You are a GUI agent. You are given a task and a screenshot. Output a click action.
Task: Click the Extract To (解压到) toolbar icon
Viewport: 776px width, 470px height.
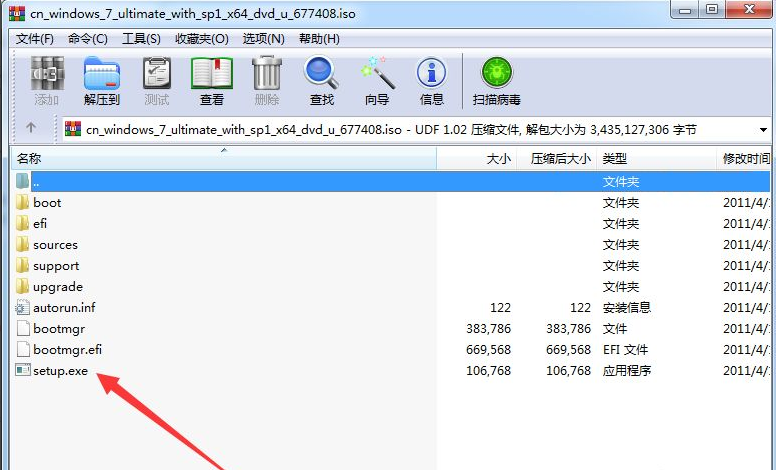(101, 73)
